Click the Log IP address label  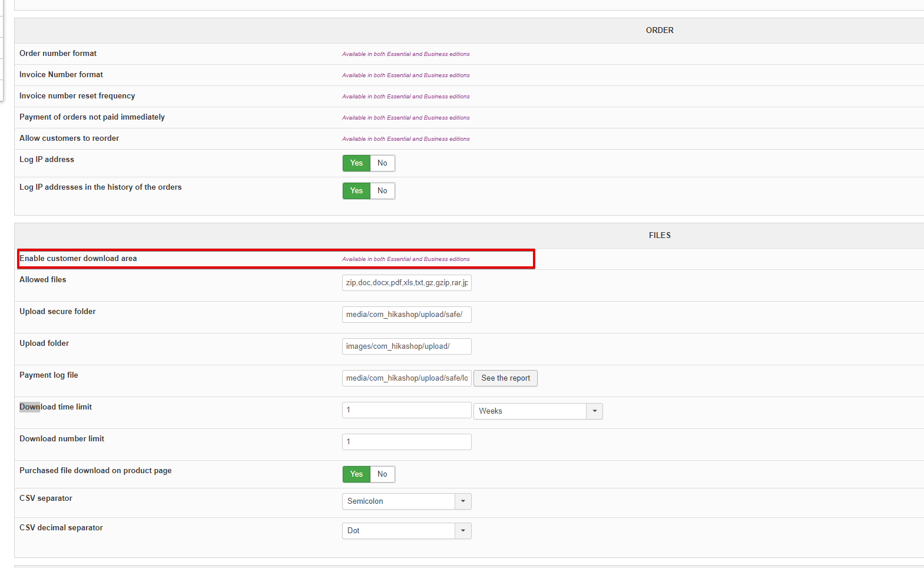point(47,159)
